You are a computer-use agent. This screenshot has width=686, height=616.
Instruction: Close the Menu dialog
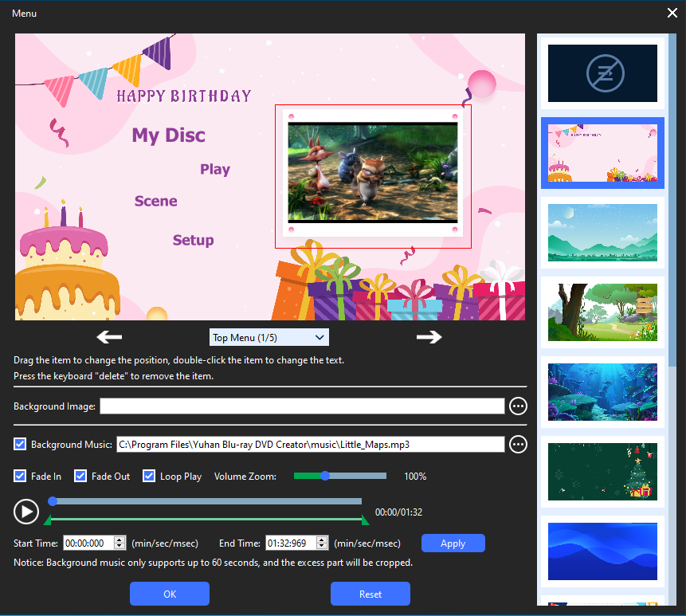[x=672, y=13]
